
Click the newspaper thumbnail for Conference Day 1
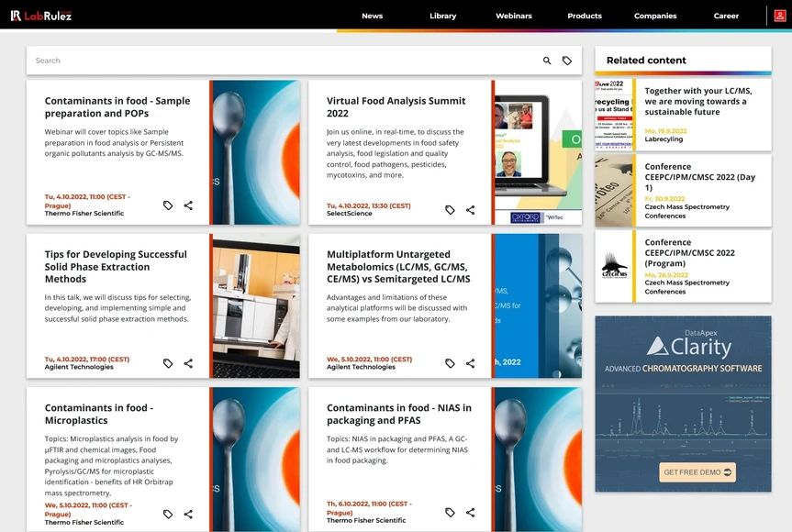(614, 191)
